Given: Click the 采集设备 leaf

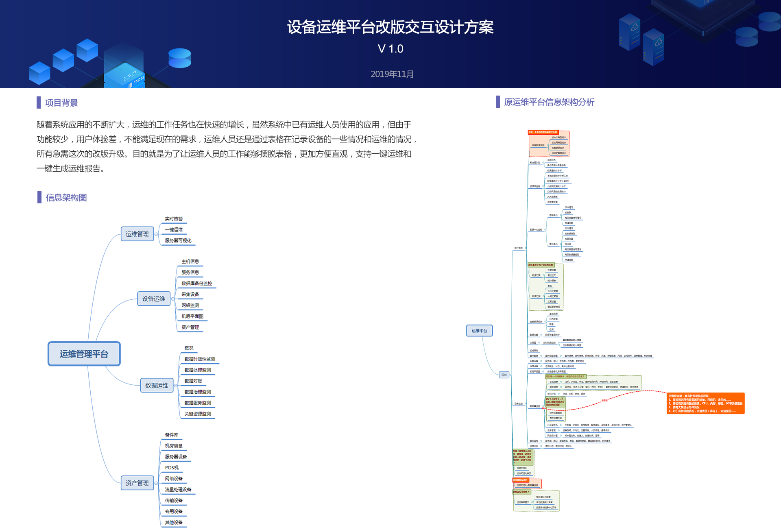Looking at the screenshot, I should pos(190,294).
